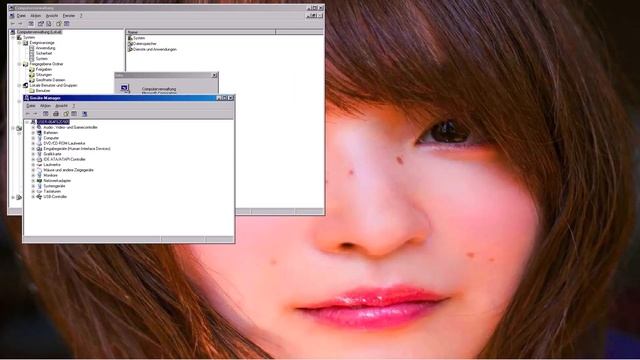Select Geöffnete Dateien tree item
The image size is (640, 360).
50,80
